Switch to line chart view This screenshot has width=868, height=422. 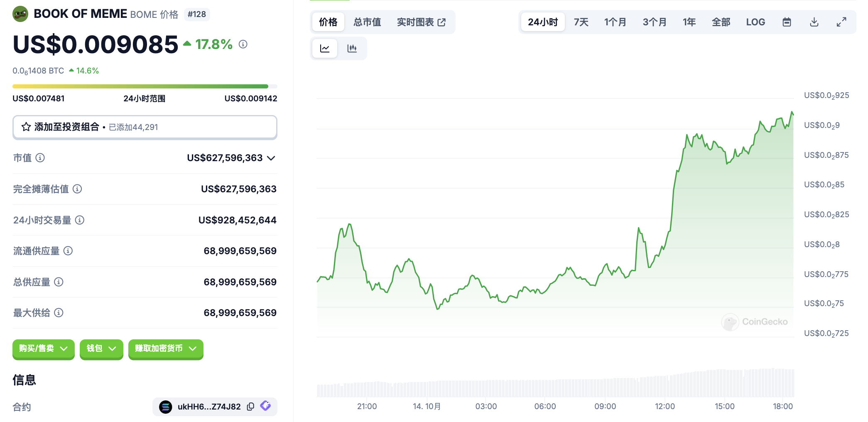click(x=325, y=49)
